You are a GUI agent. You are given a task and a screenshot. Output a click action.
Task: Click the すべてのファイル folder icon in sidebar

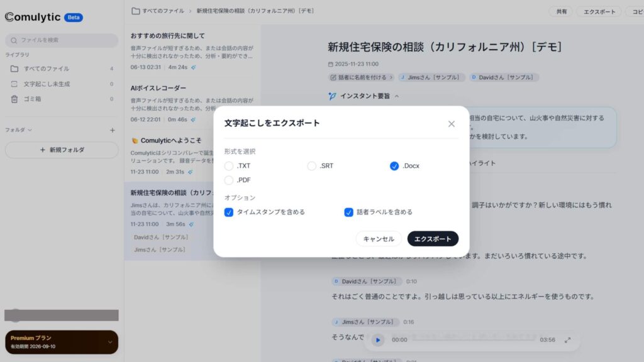pos(14,69)
